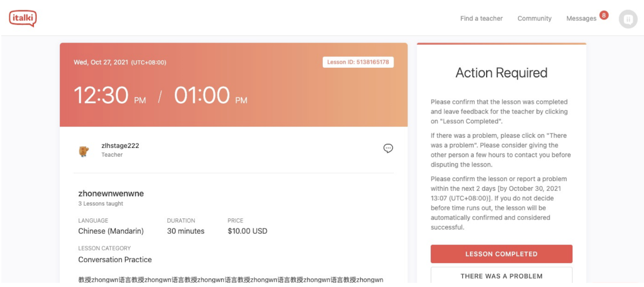Screen dimensions: 644x287
Task: Click the Action Required heading
Action: click(501, 73)
